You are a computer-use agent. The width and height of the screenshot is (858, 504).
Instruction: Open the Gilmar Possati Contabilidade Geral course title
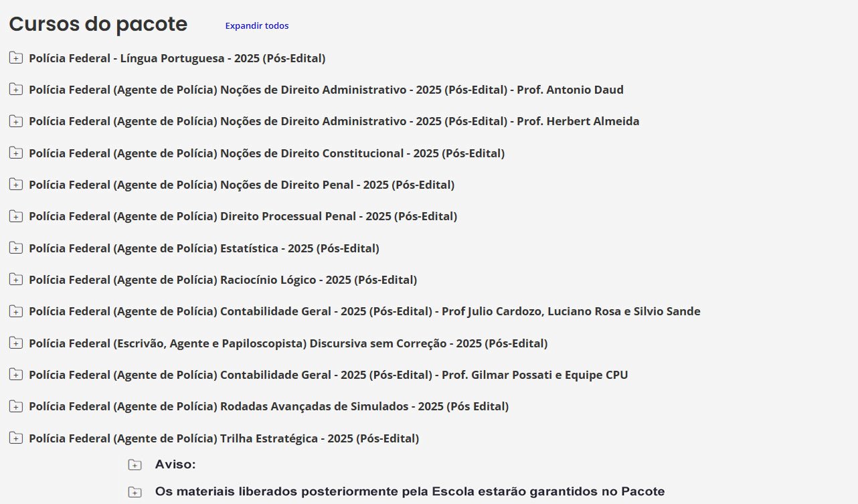point(328,375)
